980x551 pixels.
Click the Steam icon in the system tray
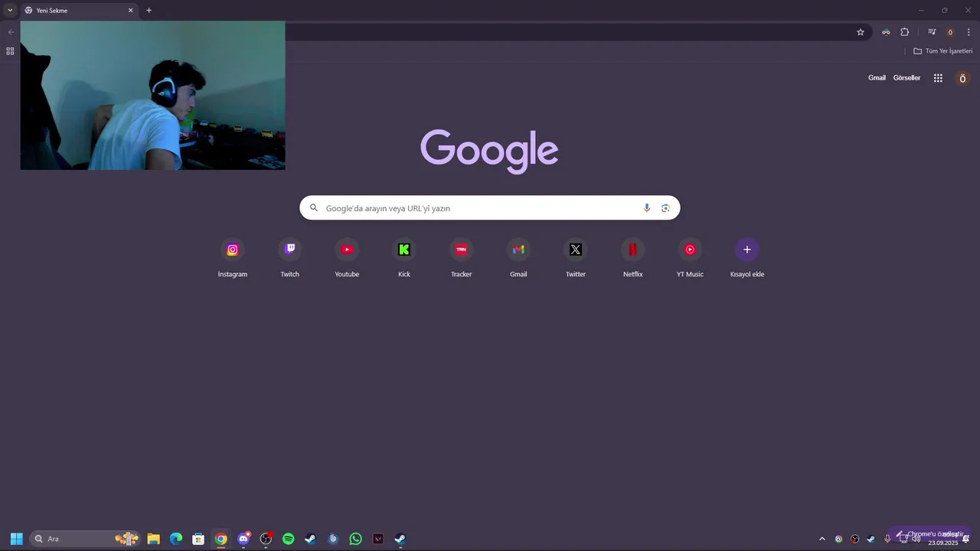click(x=871, y=539)
